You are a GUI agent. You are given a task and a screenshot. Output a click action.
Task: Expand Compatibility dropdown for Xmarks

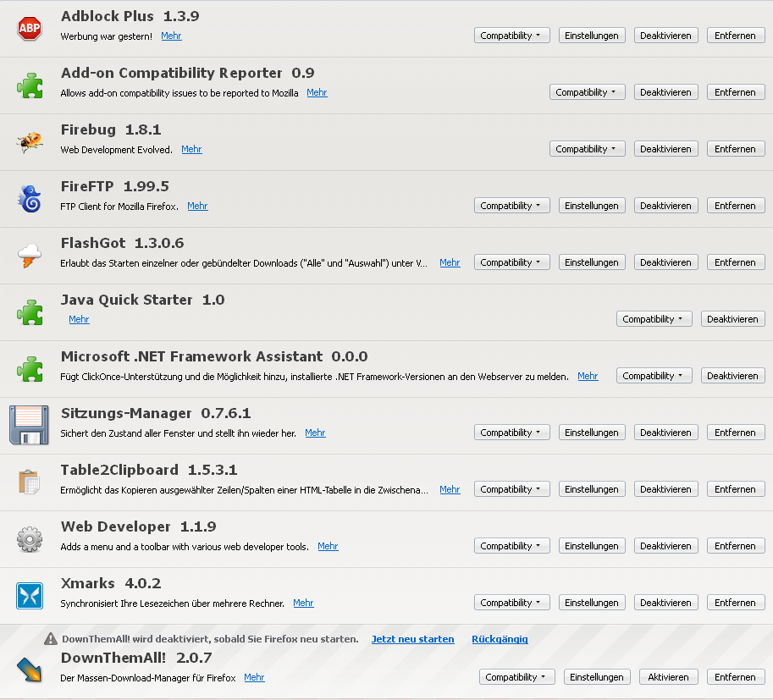pos(511,603)
